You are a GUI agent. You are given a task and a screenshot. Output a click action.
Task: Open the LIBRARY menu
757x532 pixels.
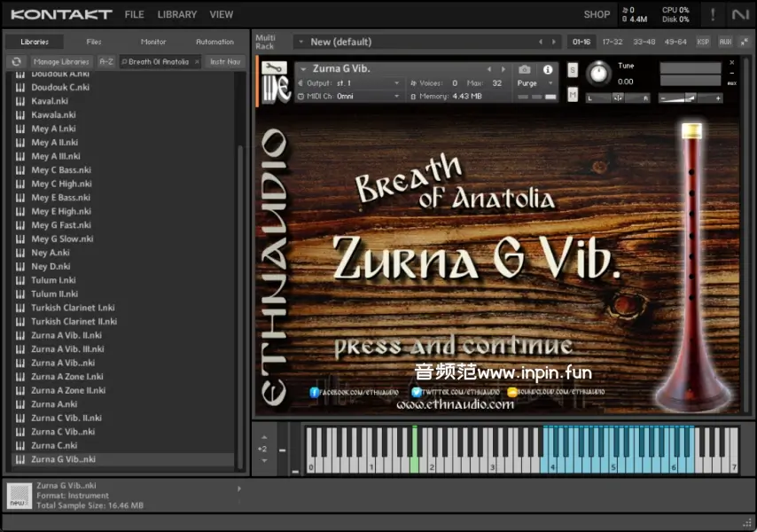tap(177, 14)
